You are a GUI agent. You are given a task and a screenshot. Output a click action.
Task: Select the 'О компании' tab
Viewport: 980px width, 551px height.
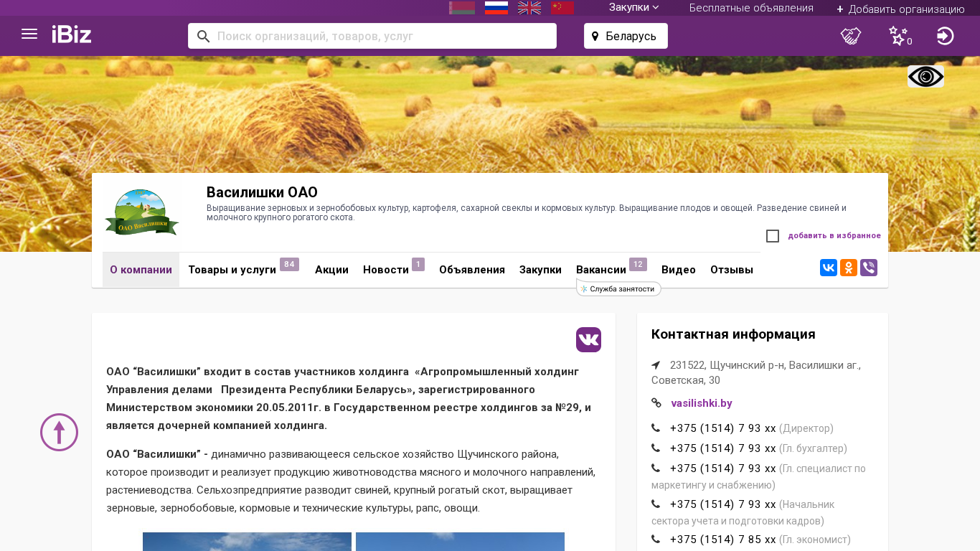point(141,270)
